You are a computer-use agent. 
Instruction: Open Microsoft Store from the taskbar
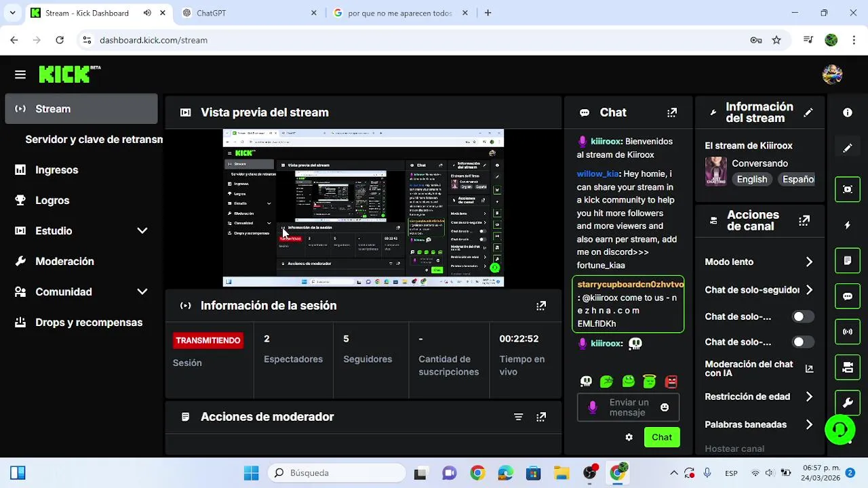pyautogui.click(x=533, y=473)
